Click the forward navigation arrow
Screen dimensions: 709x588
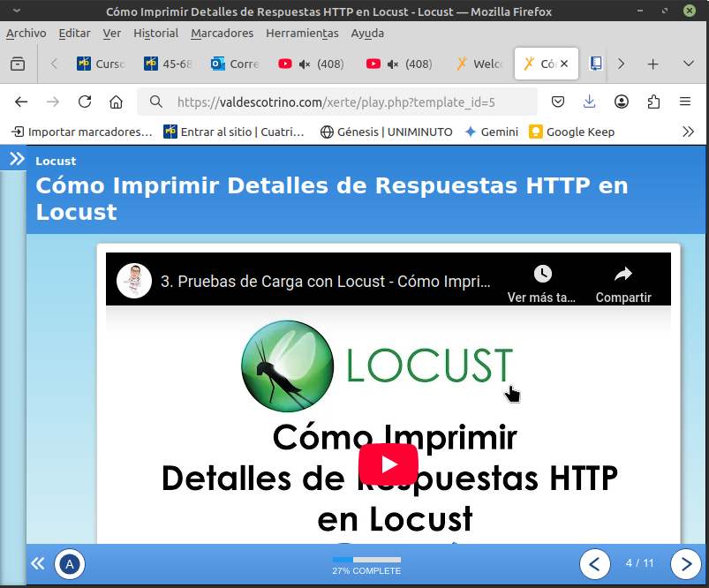(x=53, y=102)
